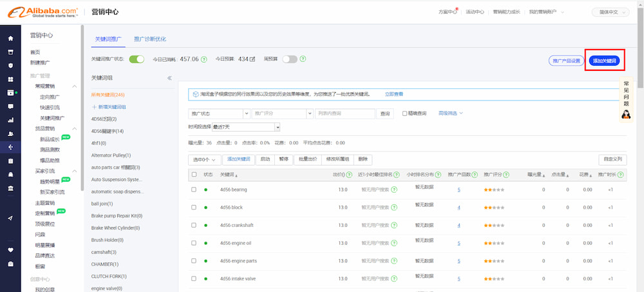Click the heart icon in dark sidebar
Screen dimensions: 644x292
tap(11, 249)
